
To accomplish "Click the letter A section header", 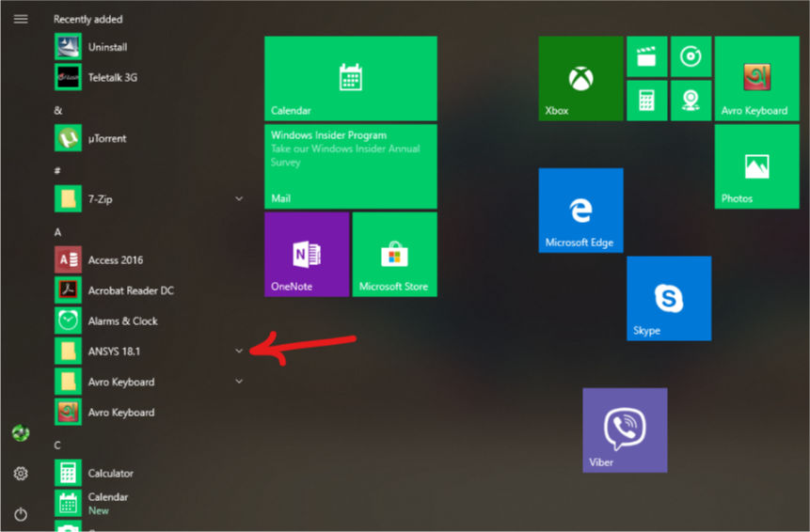I will point(58,232).
